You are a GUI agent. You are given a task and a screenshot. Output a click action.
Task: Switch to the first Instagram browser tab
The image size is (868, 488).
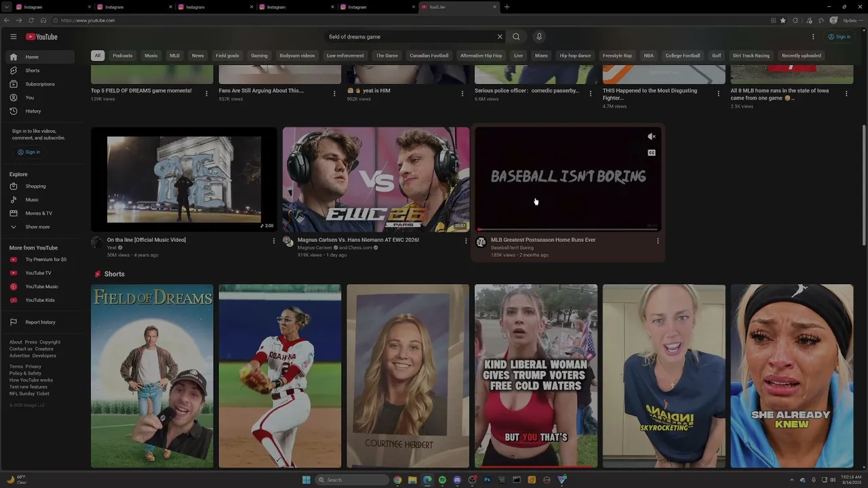pyautogui.click(x=54, y=7)
